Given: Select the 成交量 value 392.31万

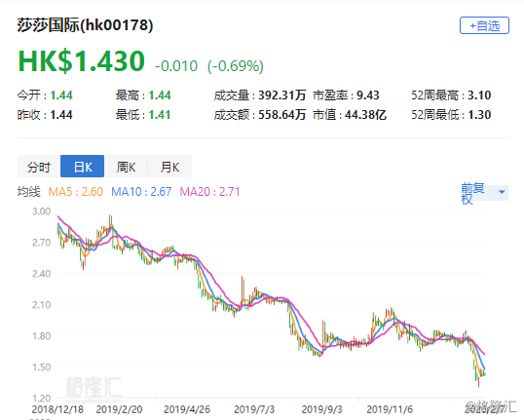Looking at the screenshot, I should tap(282, 95).
